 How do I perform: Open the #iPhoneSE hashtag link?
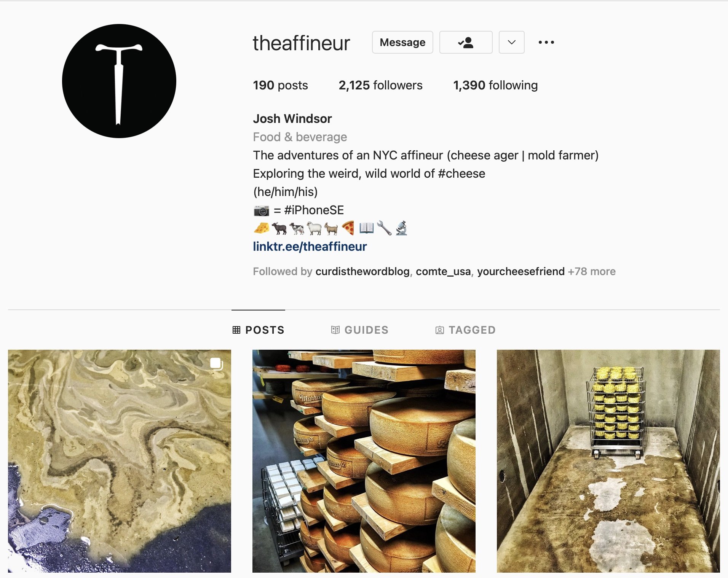coord(314,210)
